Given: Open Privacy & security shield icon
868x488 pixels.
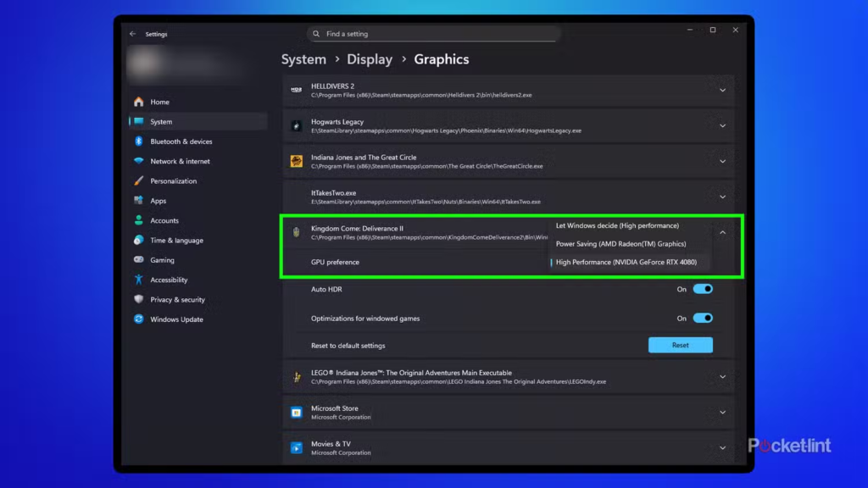Looking at the screenshot, I should pyautogui.click(x=138, y=300).
